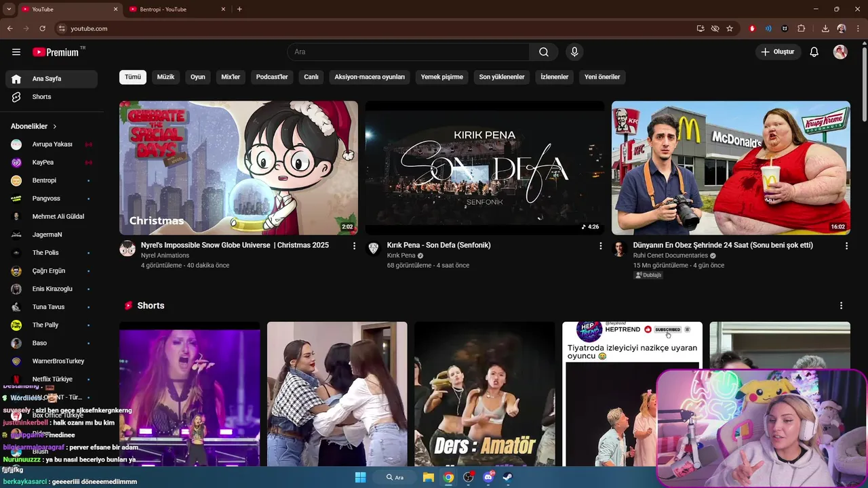Select the Yeni öneriler chip

point(602,77)
